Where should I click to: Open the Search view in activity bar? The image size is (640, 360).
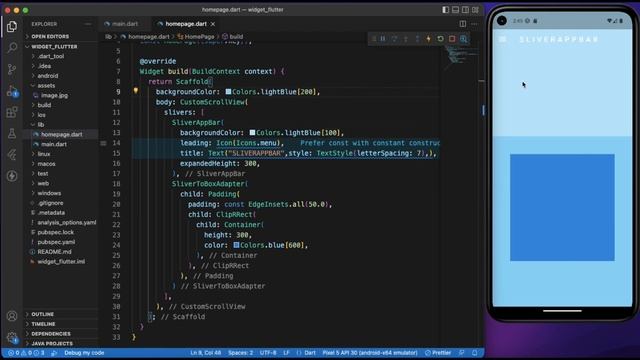pyautogui.click(x=12, y=48)
